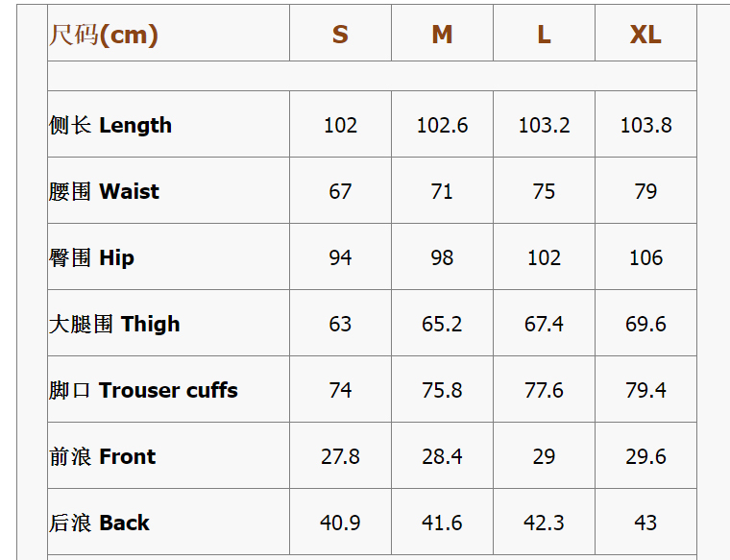Image resolution: width=730 pixels, height=560 pixels.
Task: Select the M size column header
Action: [x=442, y=35]
